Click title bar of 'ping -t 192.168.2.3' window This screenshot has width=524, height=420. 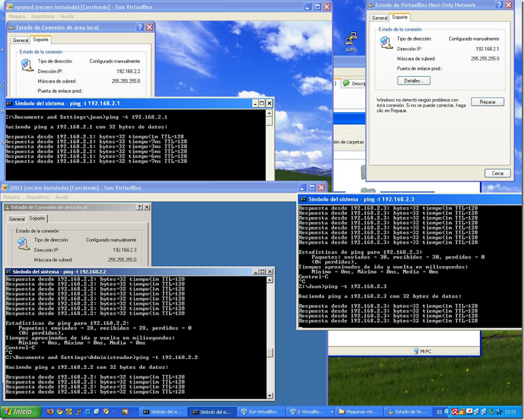pyautogui.click(x=410, y=199)
